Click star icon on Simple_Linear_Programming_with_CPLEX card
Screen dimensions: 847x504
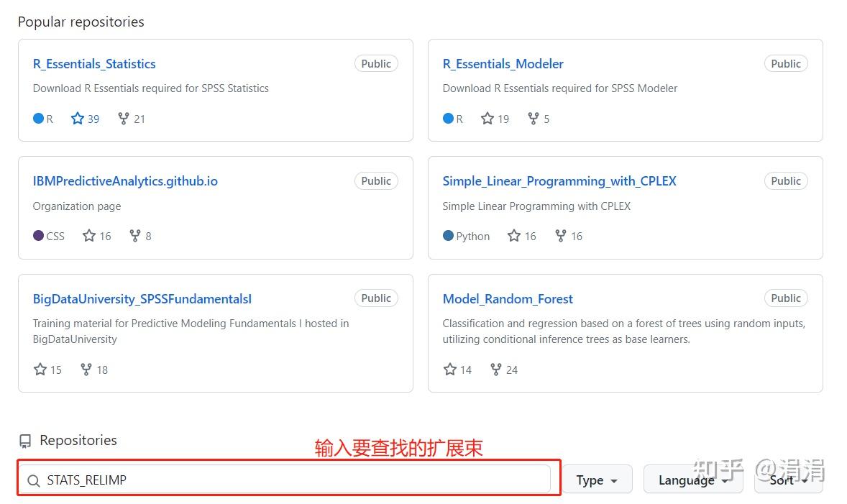pos(514,236)
